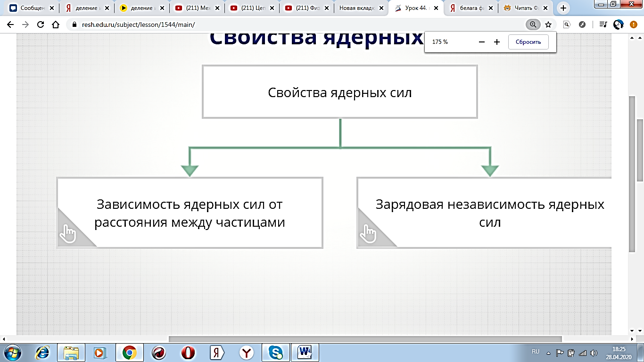Switch to YouTube (211) Физ tab
644x362 pixels.
tap(305, 8)
